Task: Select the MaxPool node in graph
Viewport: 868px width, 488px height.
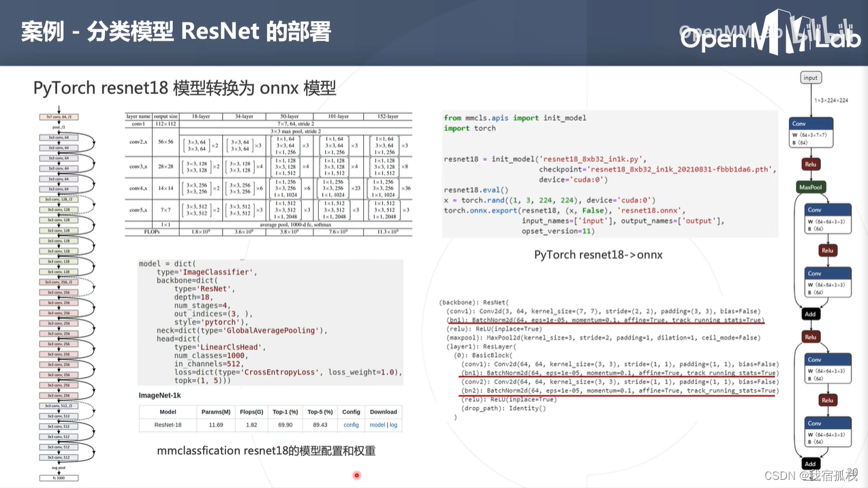Action: 810,187
